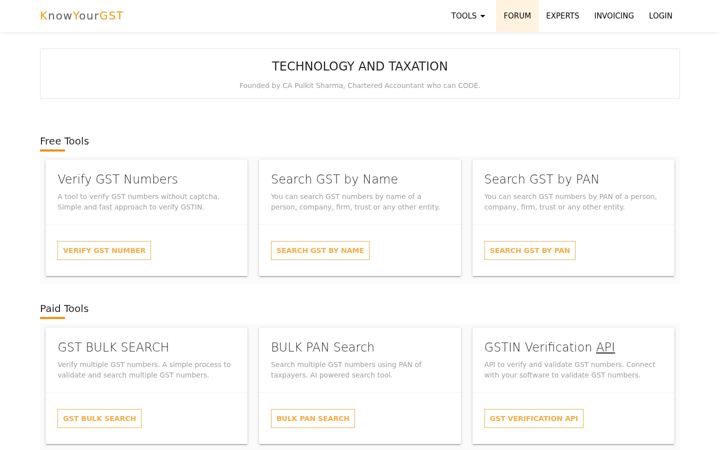Click the Paid Tools section heading
Viewport: 720px width, 450px height.
point(64,309)
